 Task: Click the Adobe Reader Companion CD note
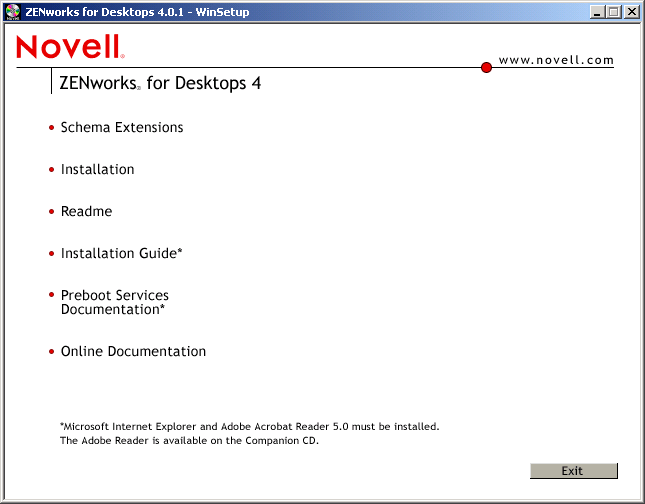[x=189, y=441]
